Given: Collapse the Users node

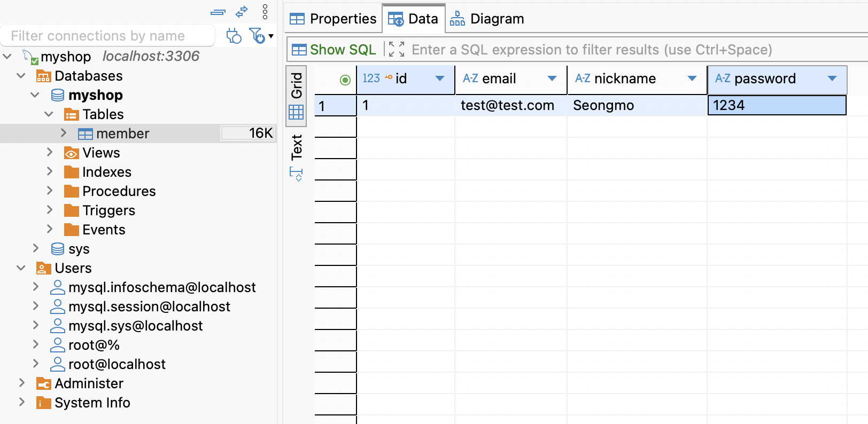Looking at the screenshot, I should click(21, 268).
